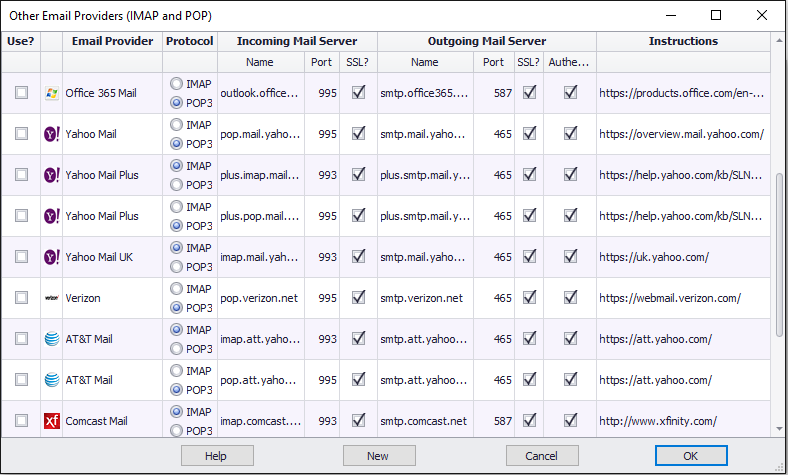Click Yahoo icon in plus.imap.mail row
Screen dimensions: 788x475
click(51, 175)
